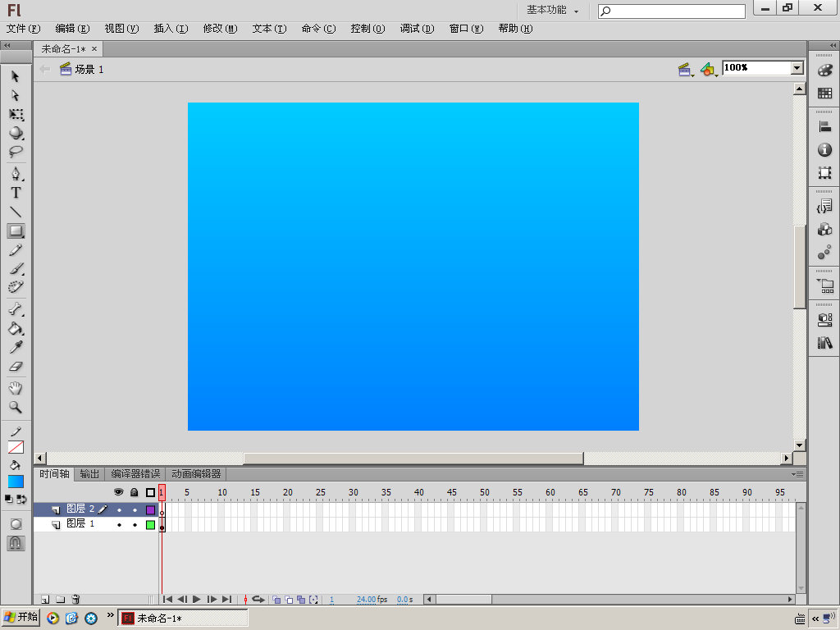Swap stroke and fill colors
Viewport: 840px width, 630px height.
(21, 500)
